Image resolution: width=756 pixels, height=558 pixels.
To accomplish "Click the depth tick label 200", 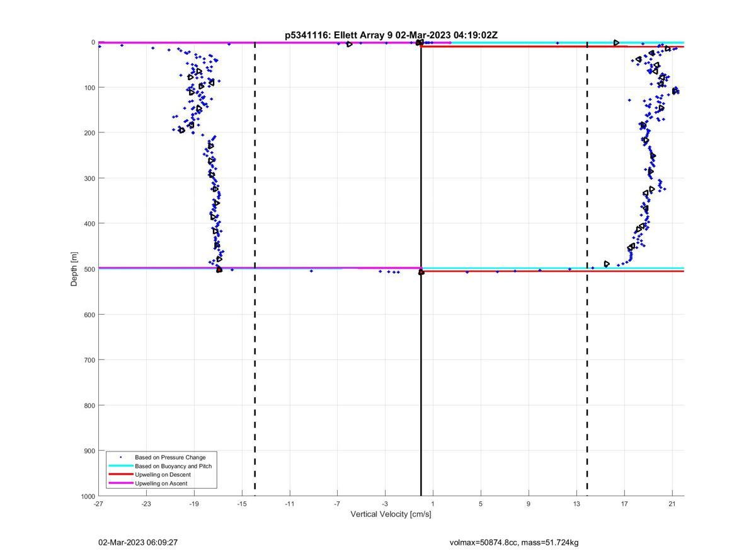I will (x=89, y=132).
